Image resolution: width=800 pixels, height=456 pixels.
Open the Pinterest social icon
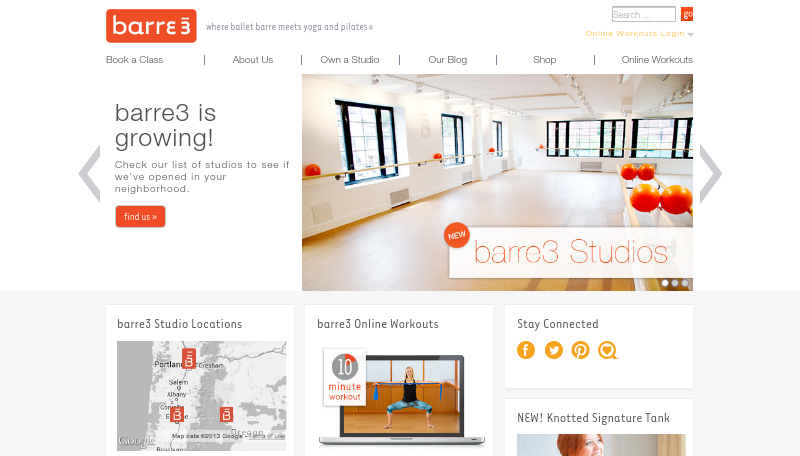pos(581,350)
